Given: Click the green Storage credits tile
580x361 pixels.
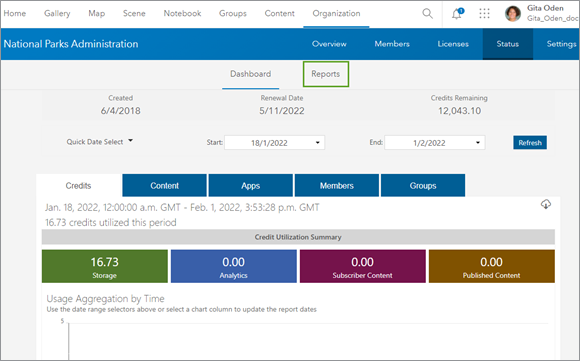Looking at the screenshot, I should pyautogui.click(x=105, y=266).
